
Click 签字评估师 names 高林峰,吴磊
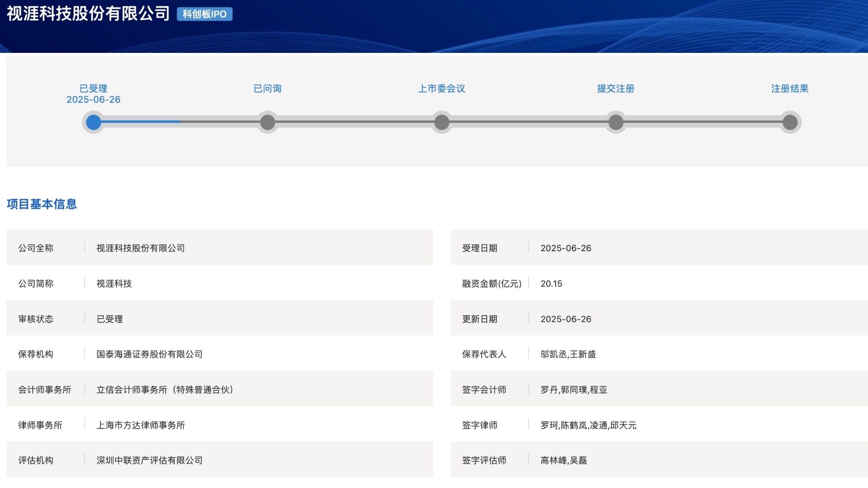point(563,460)
